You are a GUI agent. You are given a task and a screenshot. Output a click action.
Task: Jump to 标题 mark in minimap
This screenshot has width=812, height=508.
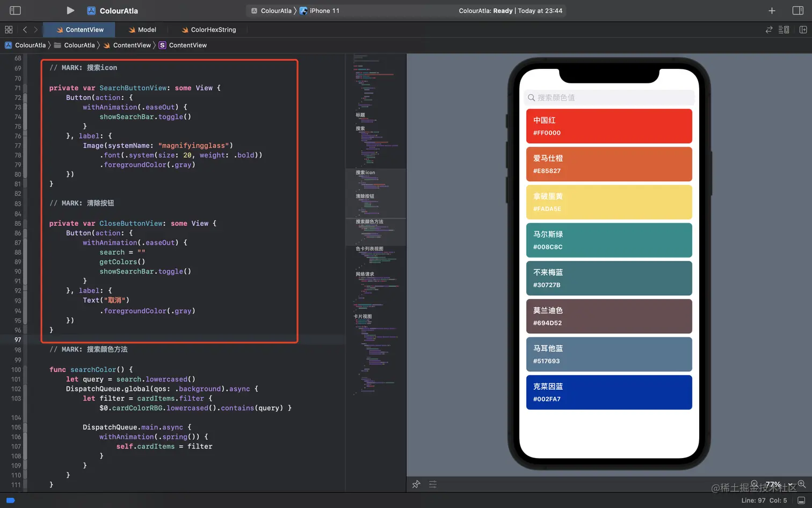coord(360,115)
